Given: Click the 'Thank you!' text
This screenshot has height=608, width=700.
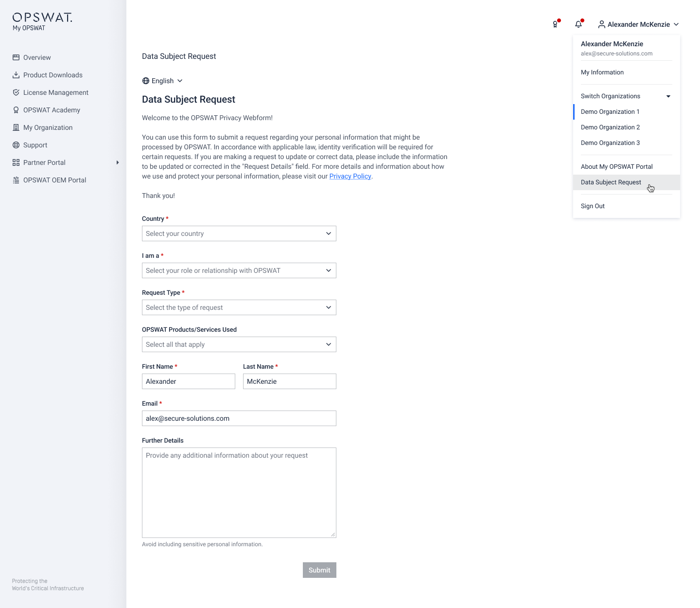Looking at the screenshot, I should pos(158,196).
